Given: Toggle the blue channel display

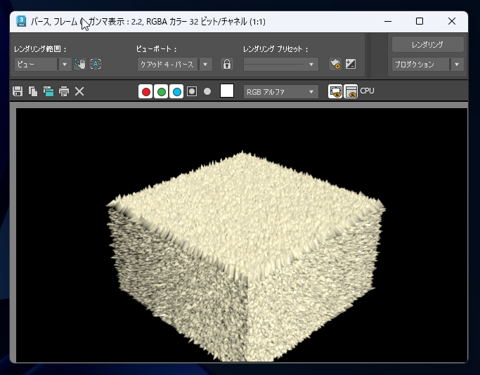Looking at the screenshot, I should tap(177, 92).
